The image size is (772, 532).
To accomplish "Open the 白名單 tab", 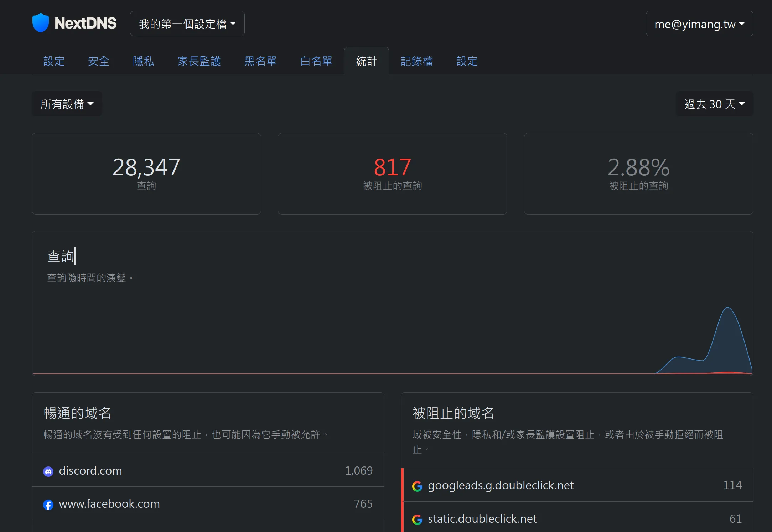I will click(x=316, y=61).
